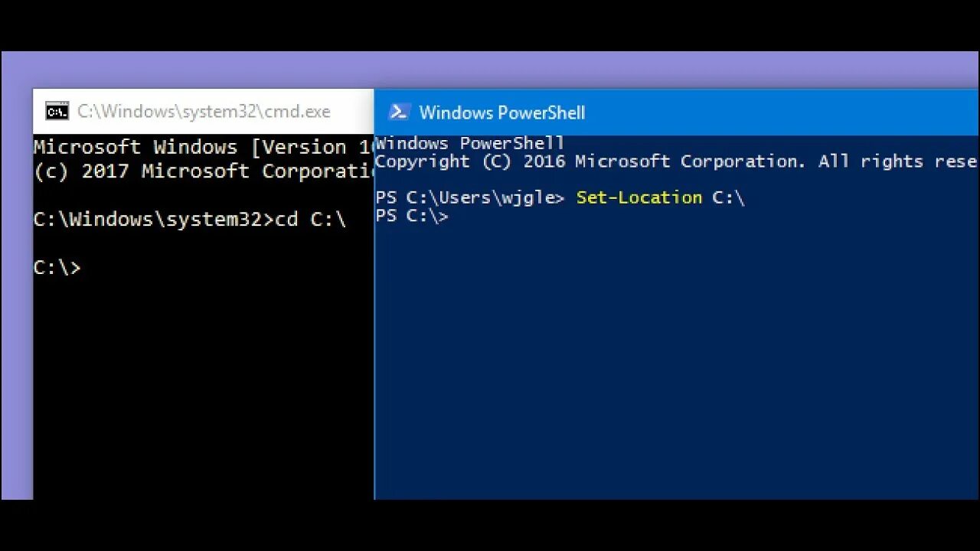Click the 'C:\' argument after Set-Location
The height and width of the screenshot is (551, 980).
(728, 197)
